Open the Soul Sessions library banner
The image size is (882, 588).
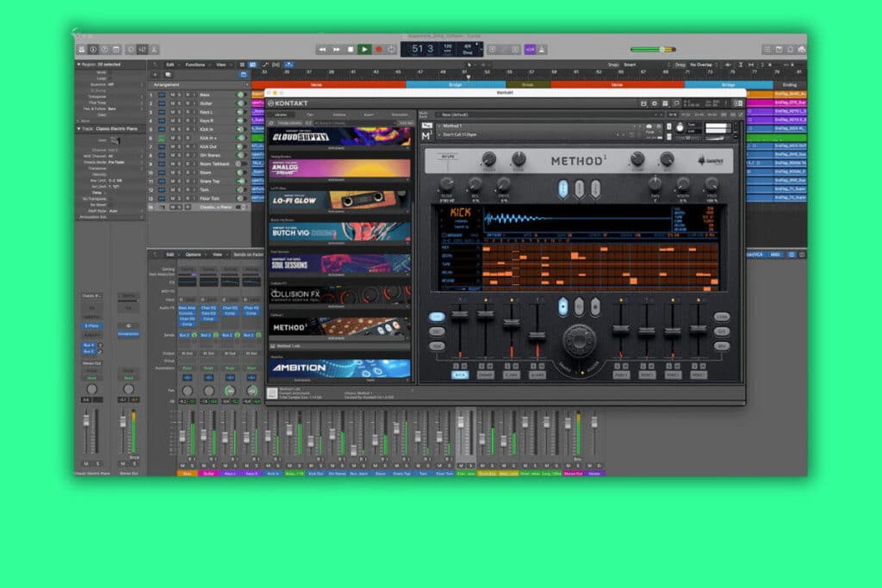(x=340, y=263)
